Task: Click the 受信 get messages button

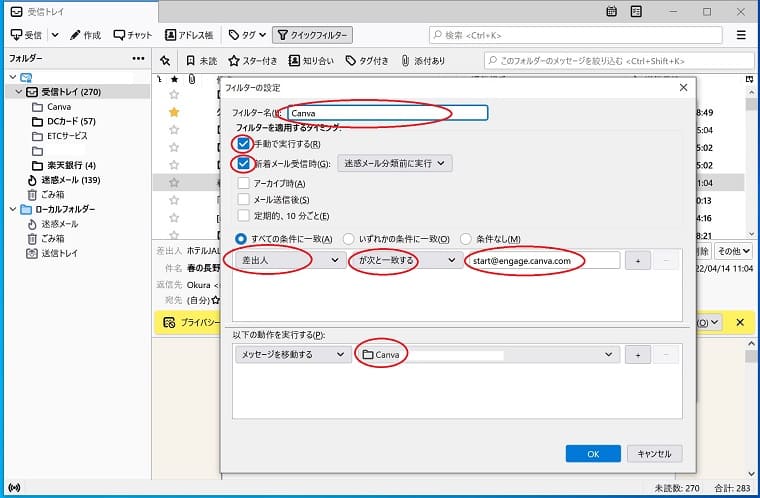Action: click(27, 35)
